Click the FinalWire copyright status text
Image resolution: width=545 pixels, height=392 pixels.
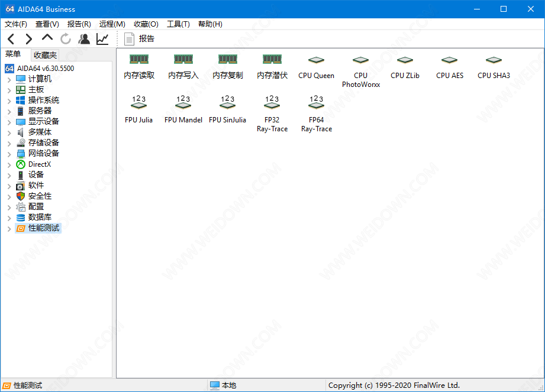(394, 385)
